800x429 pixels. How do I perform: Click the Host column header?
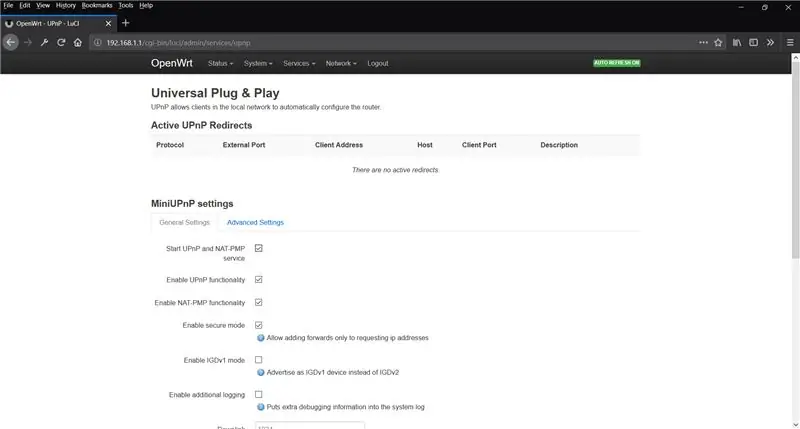click(x=424, y=145)
